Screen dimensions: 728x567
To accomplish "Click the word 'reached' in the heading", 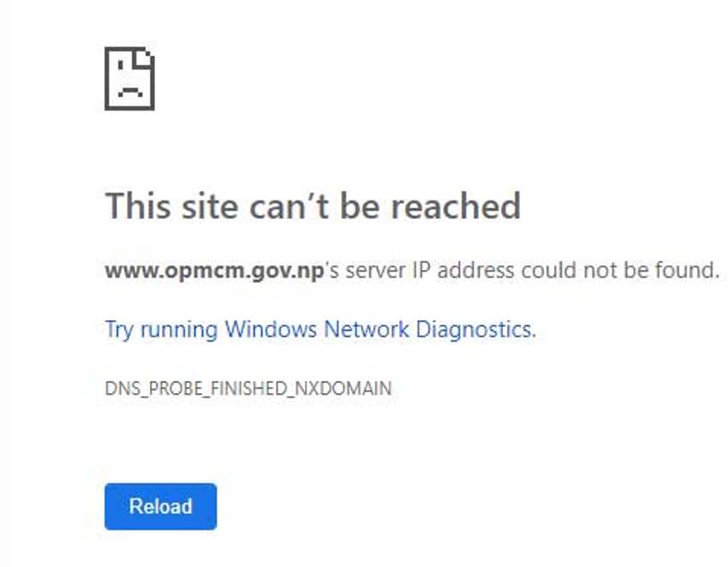I will click(x=456, y=206).
